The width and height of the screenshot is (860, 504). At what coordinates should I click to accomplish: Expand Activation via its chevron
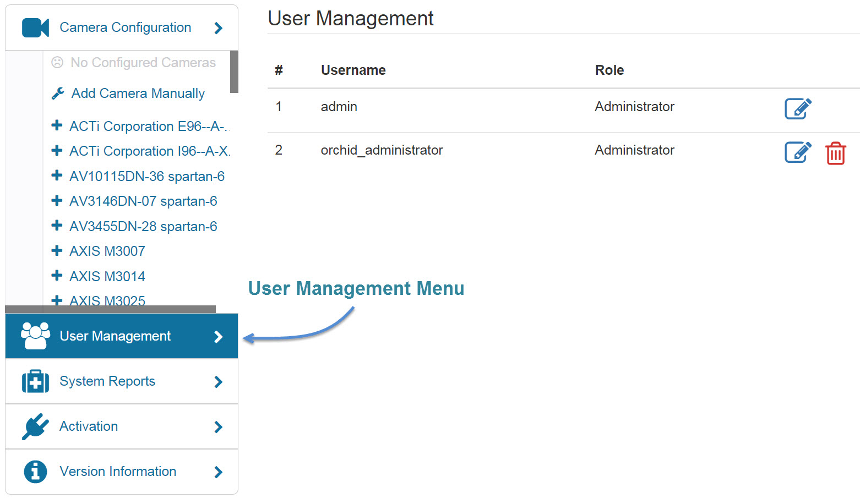tap(219, 427)
